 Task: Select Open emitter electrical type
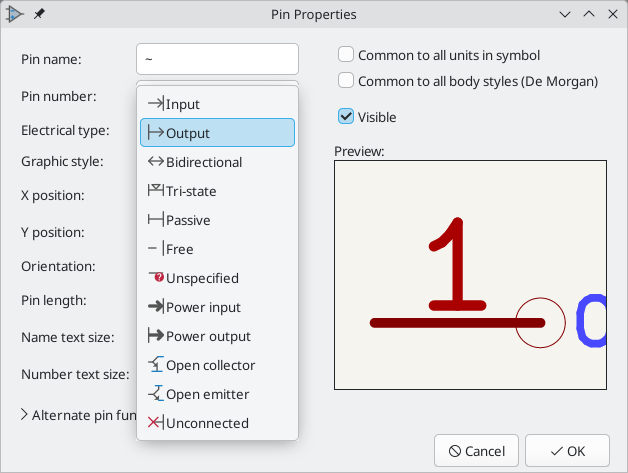[x=207, y=394]
